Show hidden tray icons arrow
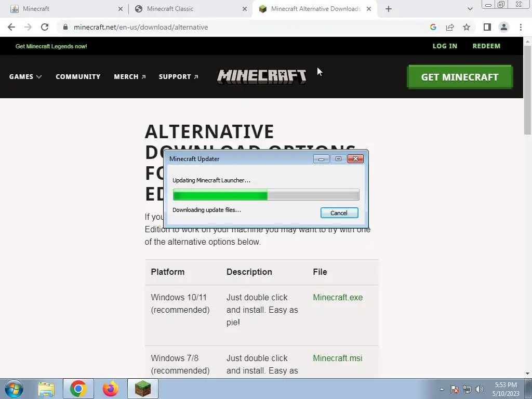The height and width of the screenshot is (399, 532). point(442,389)
